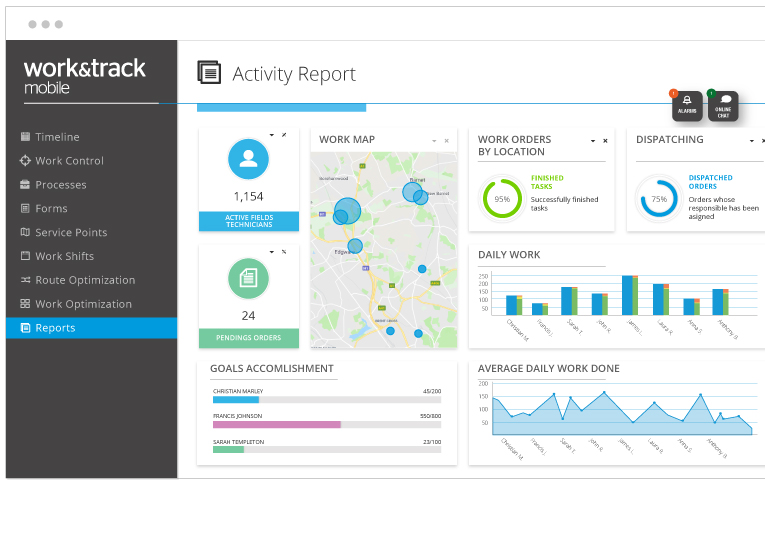This screenshot has width=765, height=540.
Task: Click the Active Fields Technicians button
Action: click(249, 221)
